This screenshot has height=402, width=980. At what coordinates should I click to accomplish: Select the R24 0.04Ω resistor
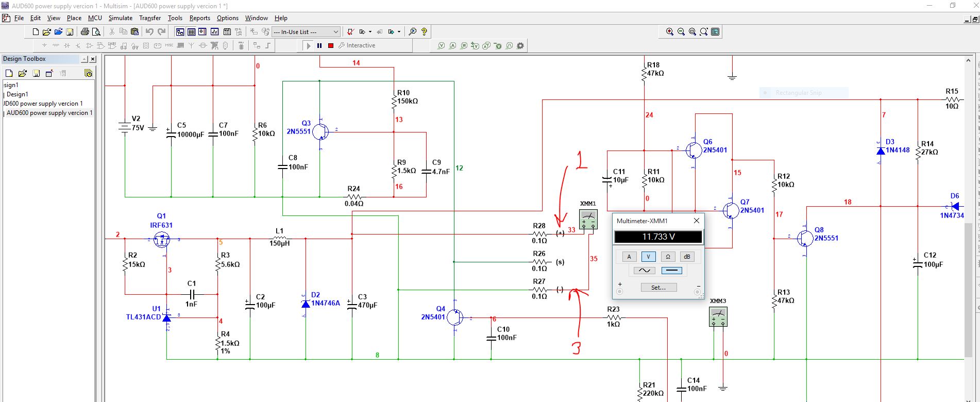pyautogui.click(x=354, y=196)
